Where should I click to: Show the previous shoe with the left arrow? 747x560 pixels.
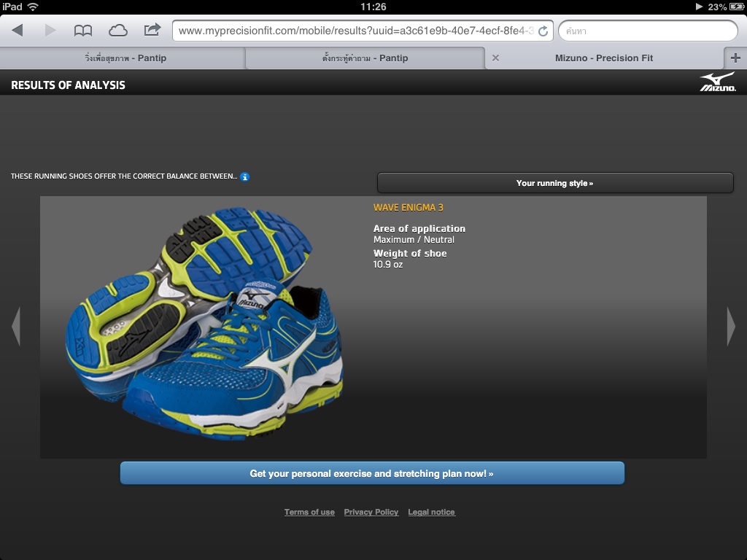[16, 326]
